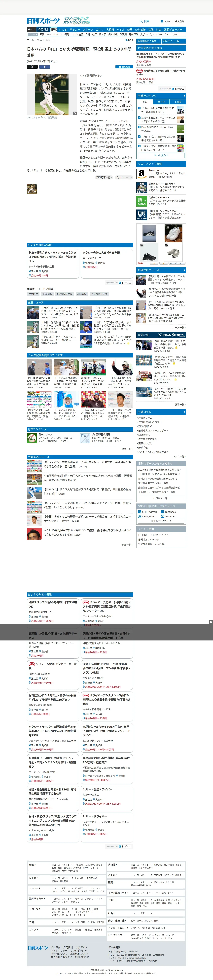Click the Nikkan Sports logo at top

tap(43, 21)
